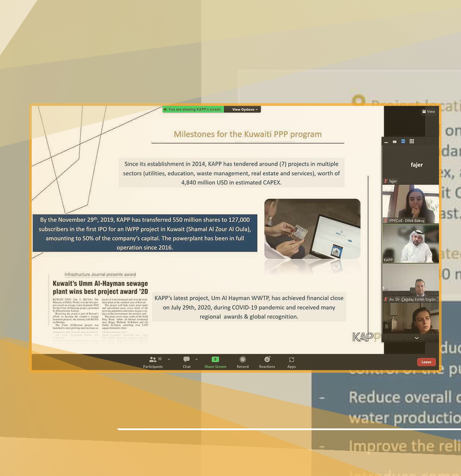Show more participants with the down chevron
The width and height of the screenshot is (461, 476).
(417, 338)
